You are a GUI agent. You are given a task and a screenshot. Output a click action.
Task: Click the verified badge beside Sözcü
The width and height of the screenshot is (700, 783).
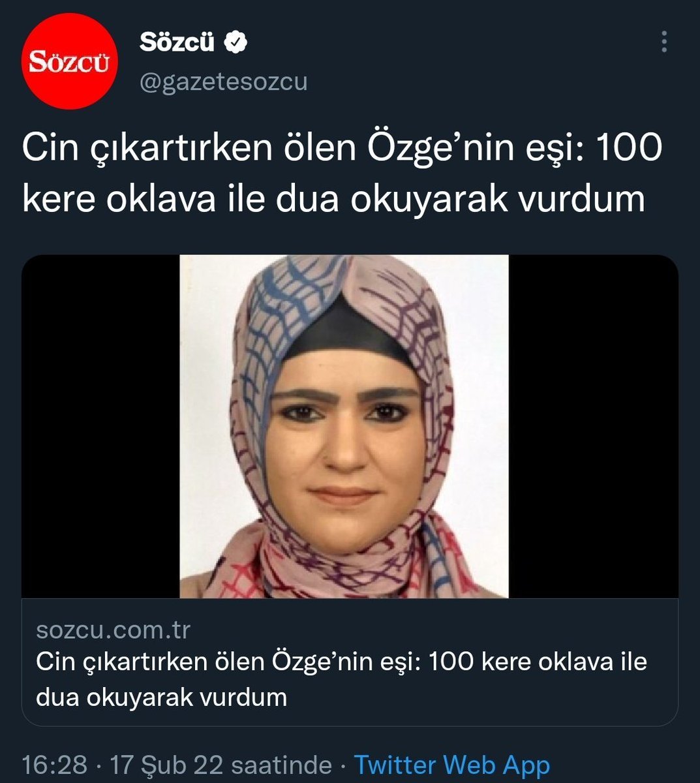click(236, 43)
